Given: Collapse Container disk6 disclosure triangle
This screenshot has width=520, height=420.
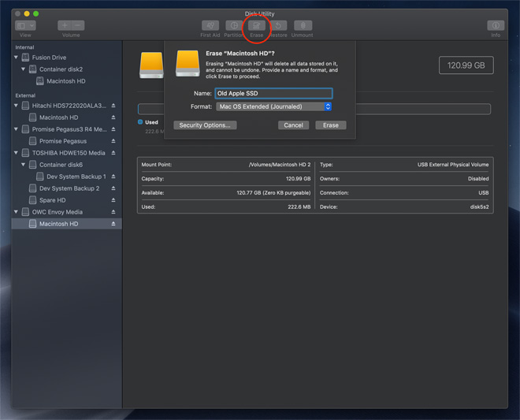Looking at the screenshot, I should click(x=23, y=165).
